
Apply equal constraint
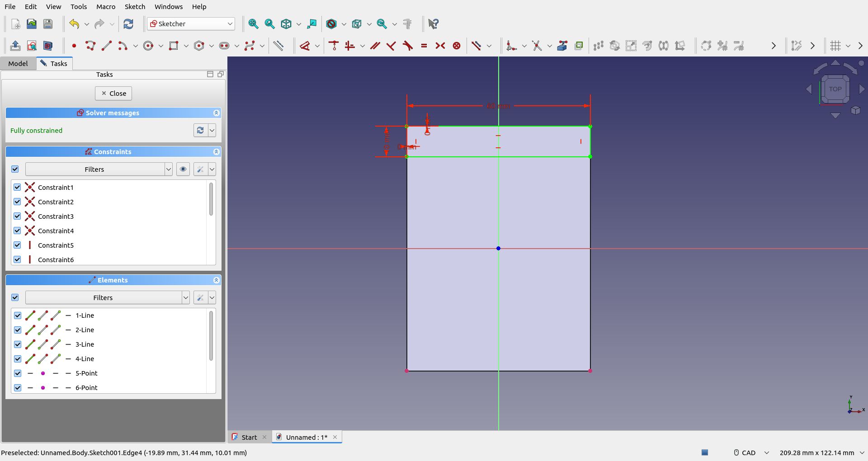click(424, 46)
